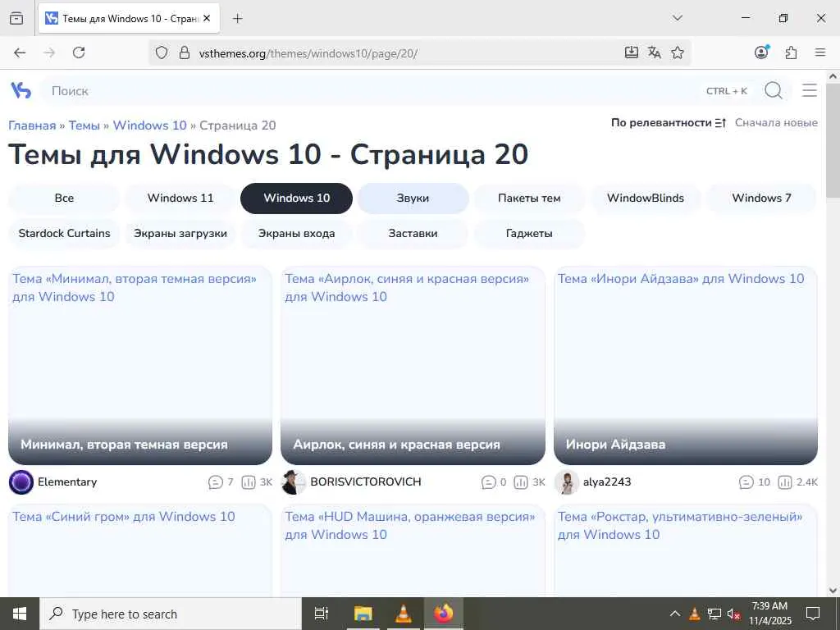Toggle sort По релевантности
This screenshot has height=630, width=840.
[x=669, y=123]
